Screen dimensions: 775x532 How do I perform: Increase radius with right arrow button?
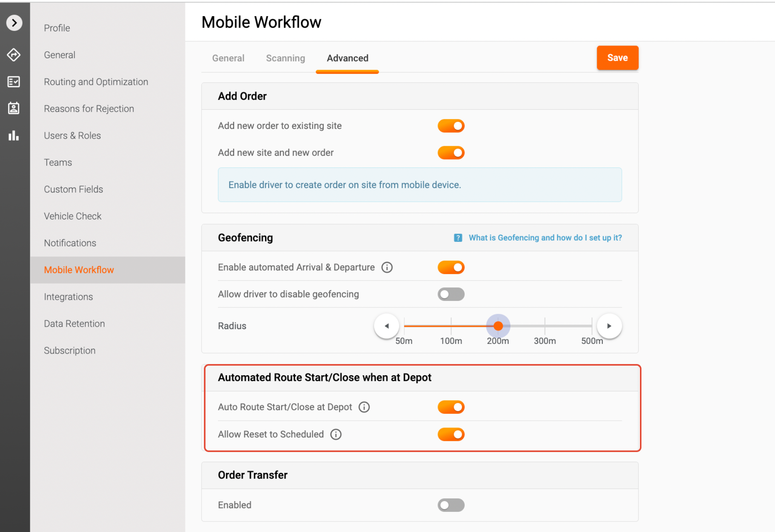[609, 326]
